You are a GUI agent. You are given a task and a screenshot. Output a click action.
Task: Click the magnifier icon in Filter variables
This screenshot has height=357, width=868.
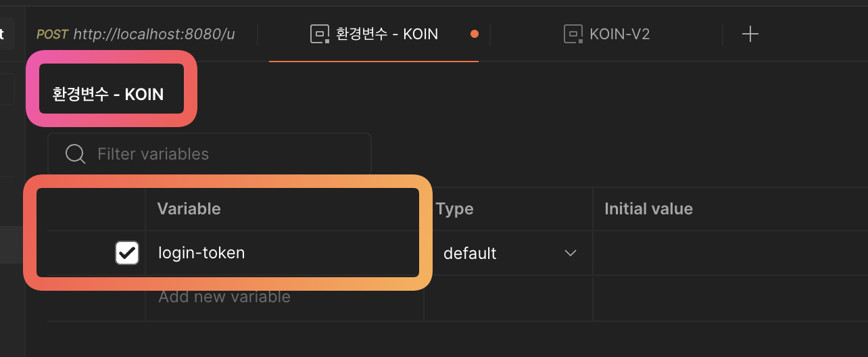tap(75, 154)
